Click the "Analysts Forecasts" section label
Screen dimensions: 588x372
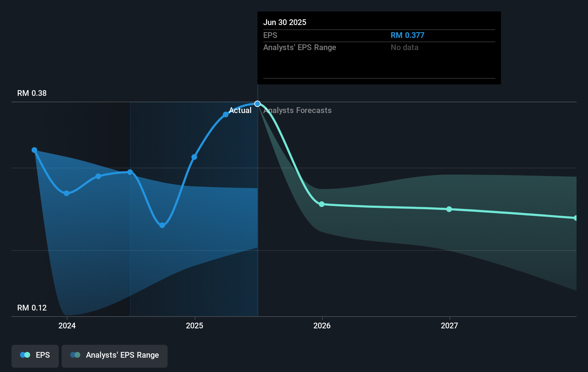click(x=298, y=111)
